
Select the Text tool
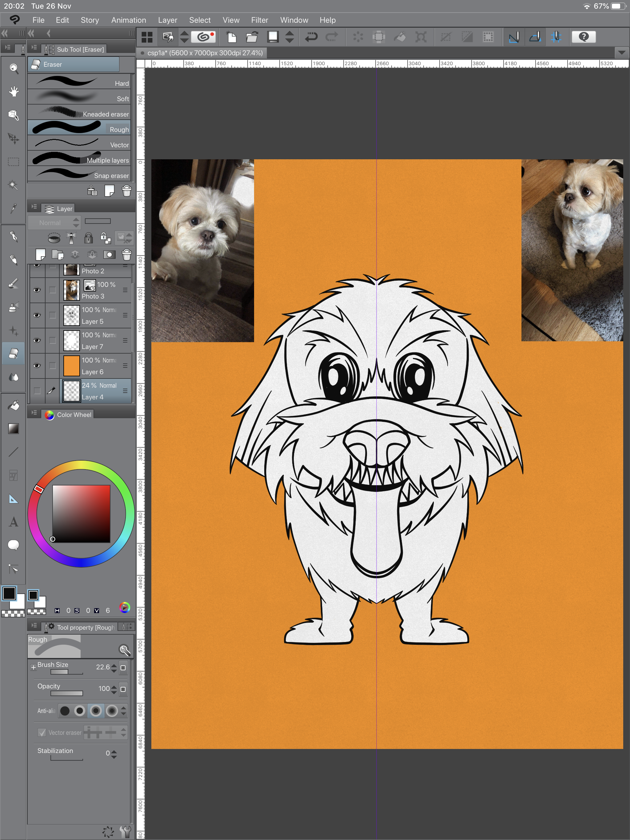click(x=13, y=522)
